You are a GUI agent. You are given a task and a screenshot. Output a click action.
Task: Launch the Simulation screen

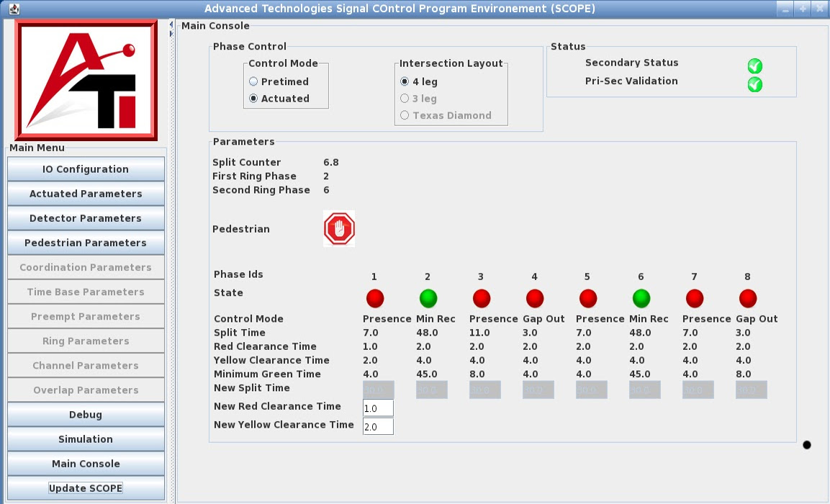point(86,439)
